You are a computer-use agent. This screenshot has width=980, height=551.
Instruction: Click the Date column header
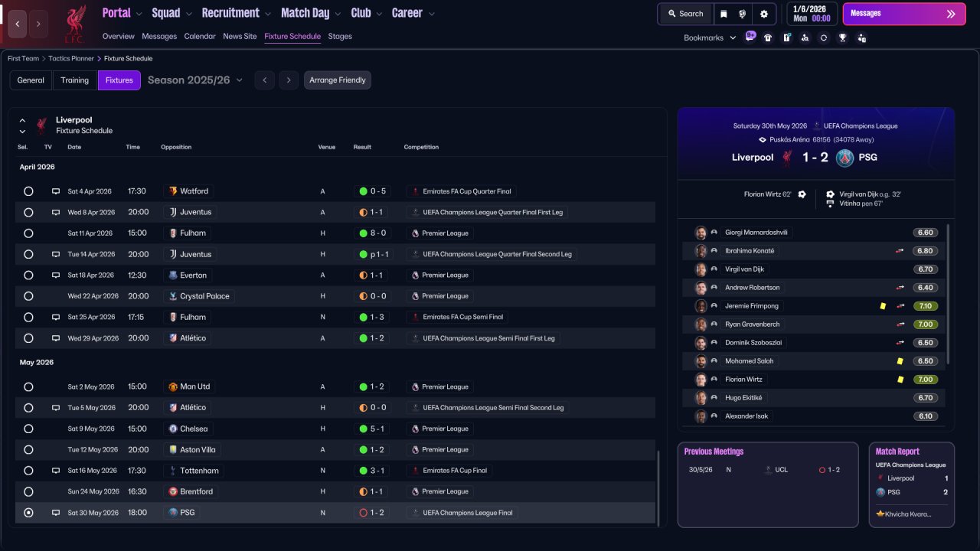click(74, 147)
